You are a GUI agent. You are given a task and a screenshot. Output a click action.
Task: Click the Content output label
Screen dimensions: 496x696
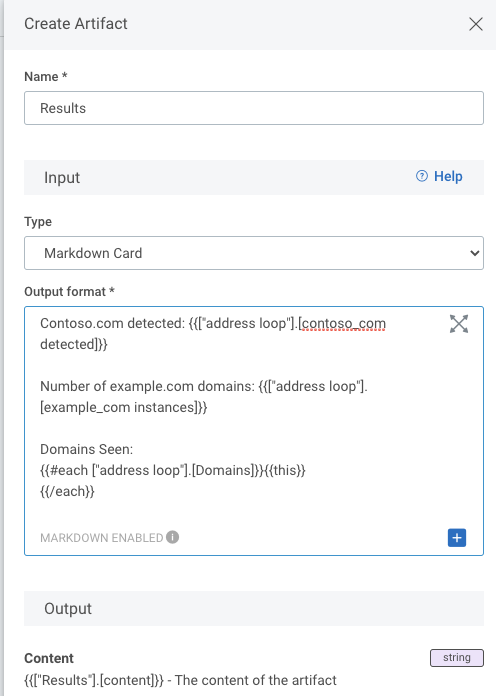(49, 658)
